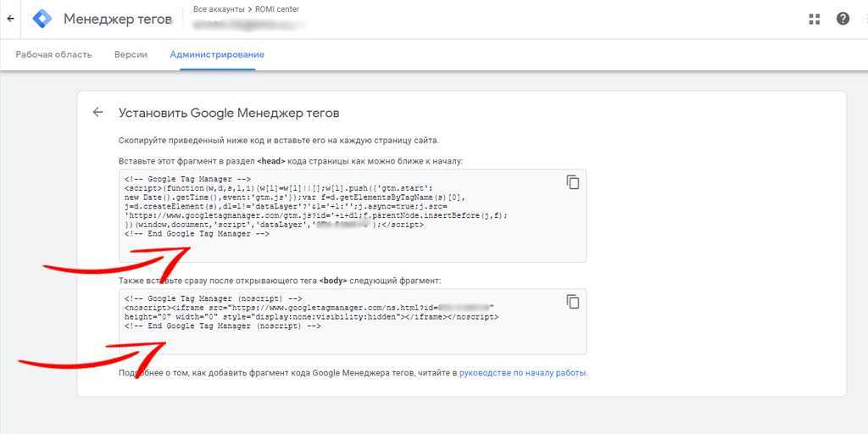Open the Версии tab
The image size is (868, 434).
(x=131, y=55)
